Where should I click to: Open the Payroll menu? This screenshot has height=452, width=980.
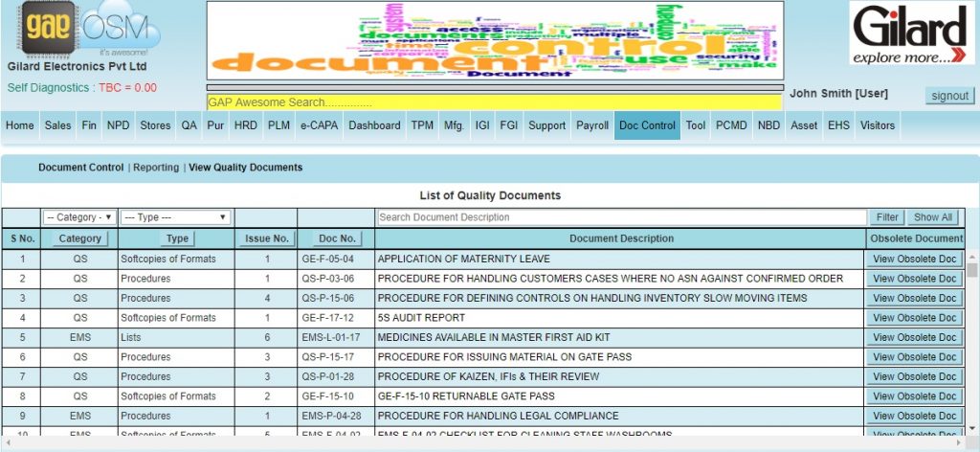pos(592,125)
